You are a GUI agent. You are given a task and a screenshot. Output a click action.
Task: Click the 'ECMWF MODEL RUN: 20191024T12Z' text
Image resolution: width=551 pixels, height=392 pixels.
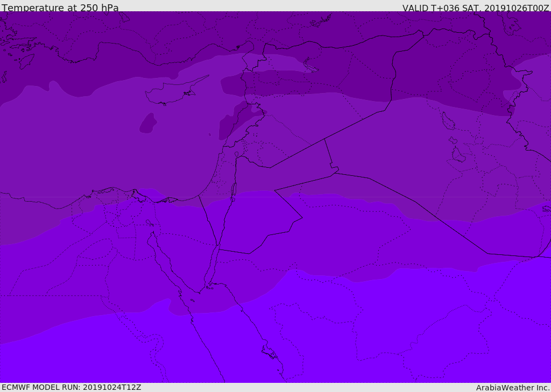[72, 387]
